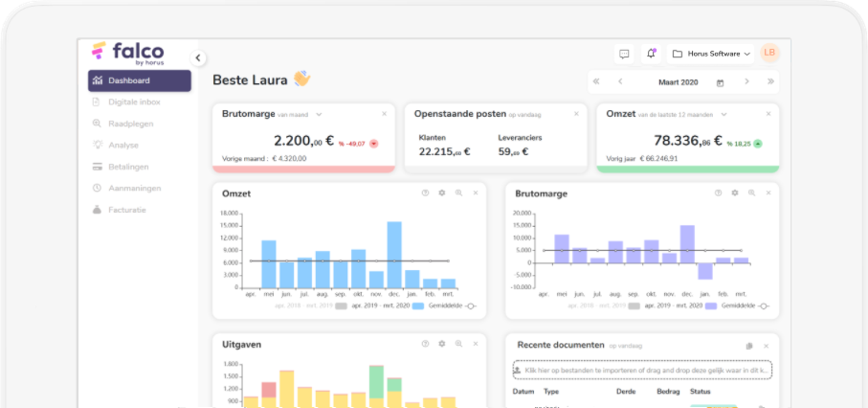Click Maart 2020 date label
The image size is (868, 408).
point(679,82)
